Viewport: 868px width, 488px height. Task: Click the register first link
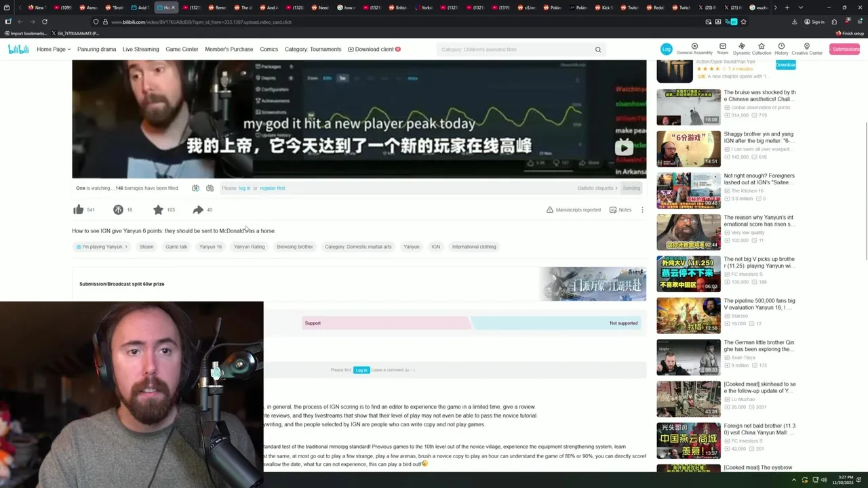point(272,188)
